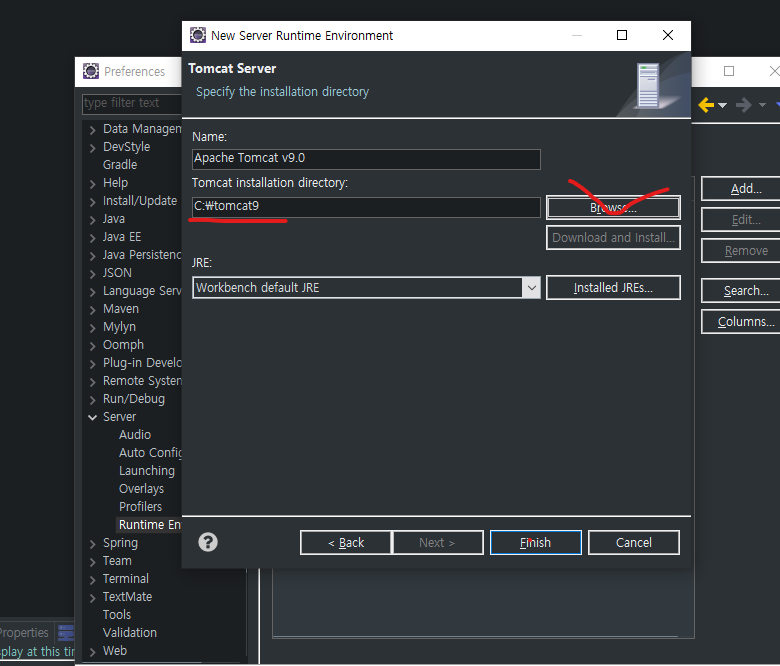Select Profilers under Server
This screenshot has height=666, width=780.
point(140,507)
